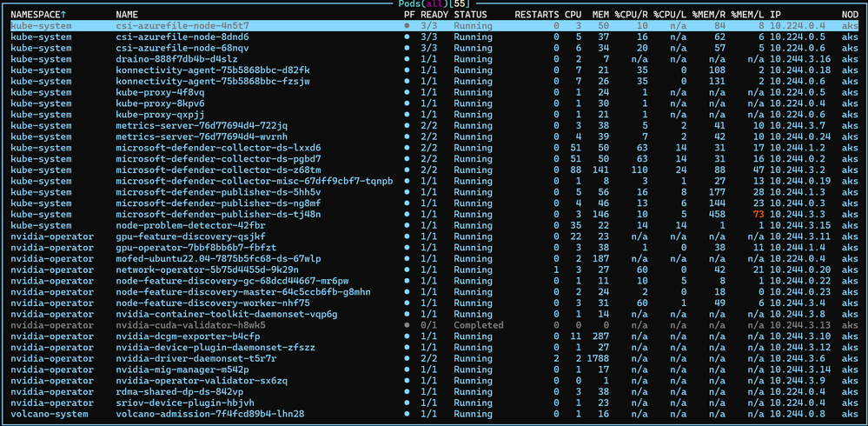
Task: Click the NAME column header
Action: 128,15
